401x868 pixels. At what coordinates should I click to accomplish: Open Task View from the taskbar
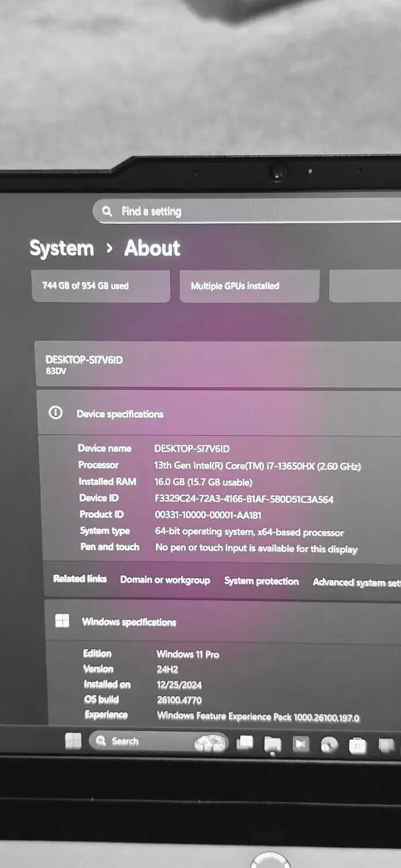[245, 743]
